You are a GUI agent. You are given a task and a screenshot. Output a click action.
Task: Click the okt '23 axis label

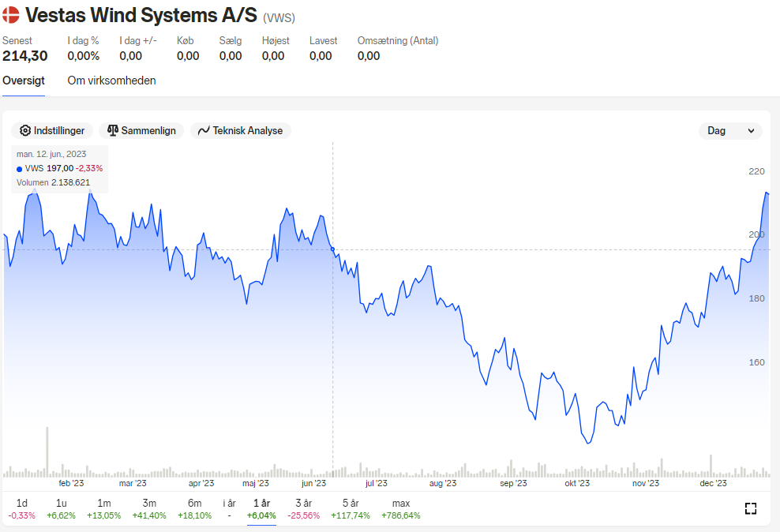pos(577,483)
